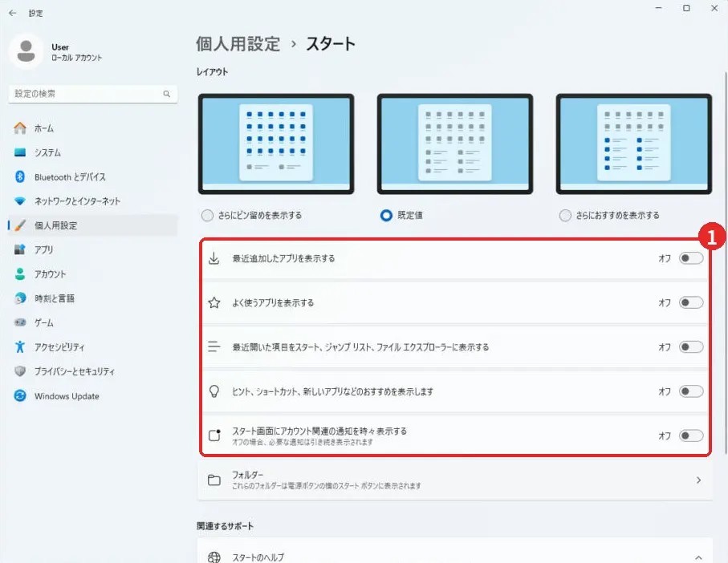The width and height of the screenshot is (728, 563).
Task: Click the アクセシビリティ figure icon
Action: [20, 346]
